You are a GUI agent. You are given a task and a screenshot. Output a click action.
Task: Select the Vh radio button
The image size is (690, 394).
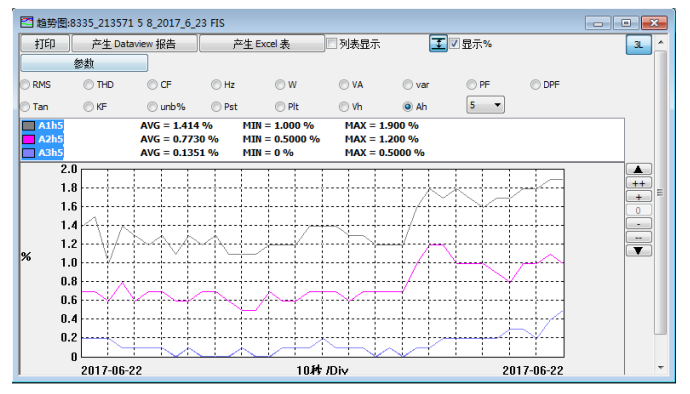click(x=344, y=107)
